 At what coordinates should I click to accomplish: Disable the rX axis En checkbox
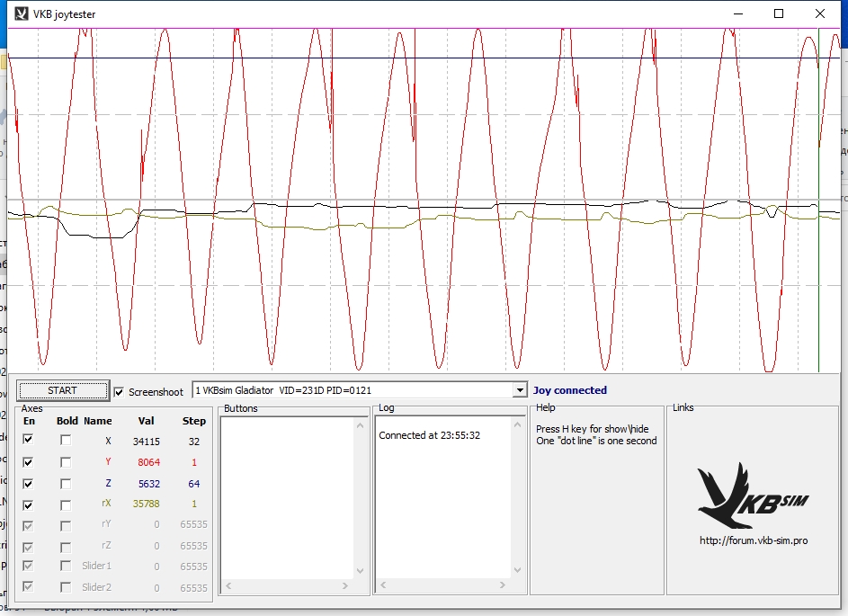pyautogui.click(x=28, y=505)
